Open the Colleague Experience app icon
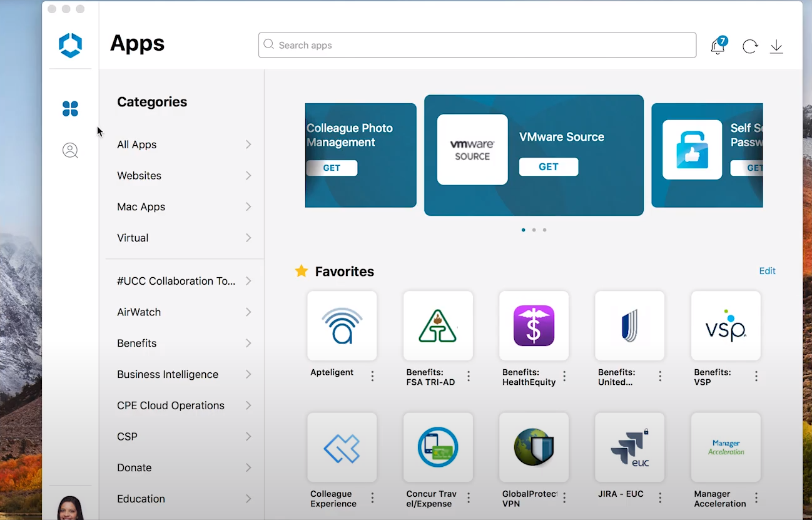812x520 pixels. click(x=342, y=447)
